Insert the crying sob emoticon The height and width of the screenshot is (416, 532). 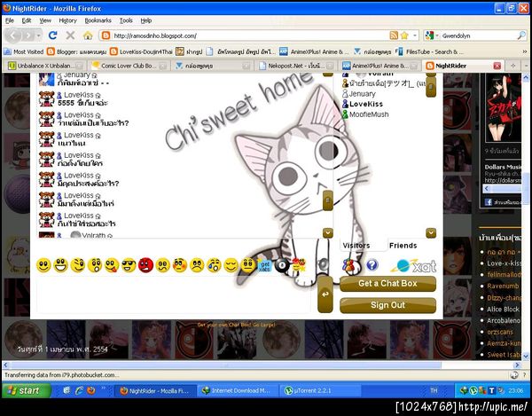(x=214, y=265)
